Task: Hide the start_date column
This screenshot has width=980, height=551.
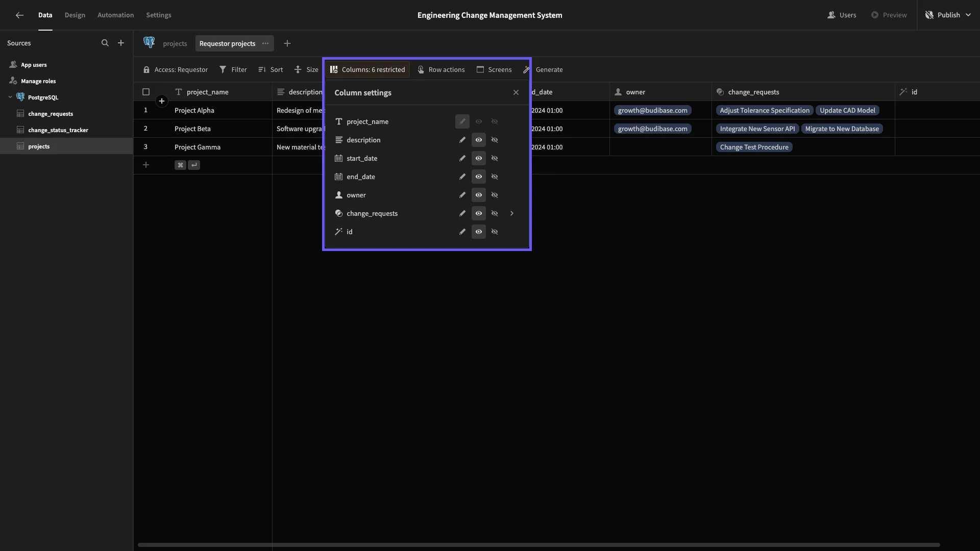Action: [x=495, y=158]
